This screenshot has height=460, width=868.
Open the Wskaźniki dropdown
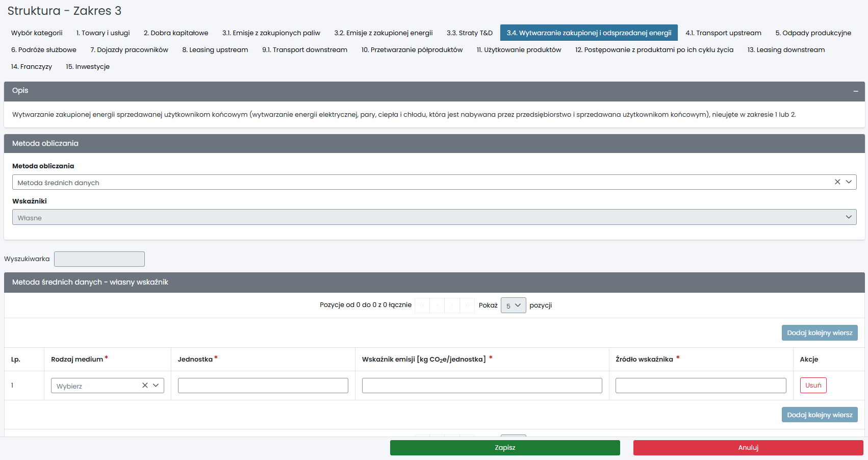tap(433, 217)
